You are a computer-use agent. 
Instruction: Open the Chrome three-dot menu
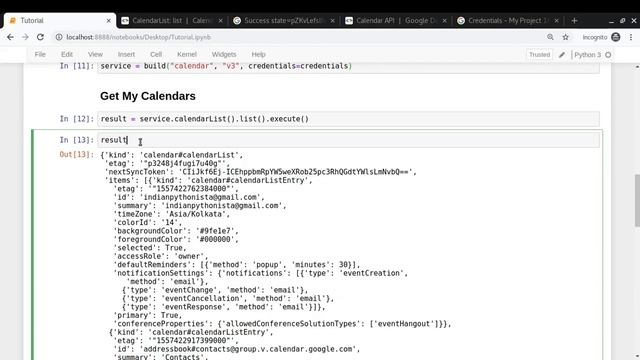coord(631,37)
